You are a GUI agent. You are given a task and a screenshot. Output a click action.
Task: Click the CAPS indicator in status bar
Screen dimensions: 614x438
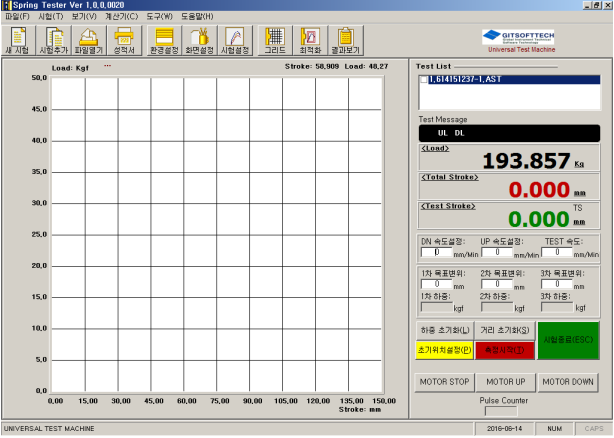(594, 429)
